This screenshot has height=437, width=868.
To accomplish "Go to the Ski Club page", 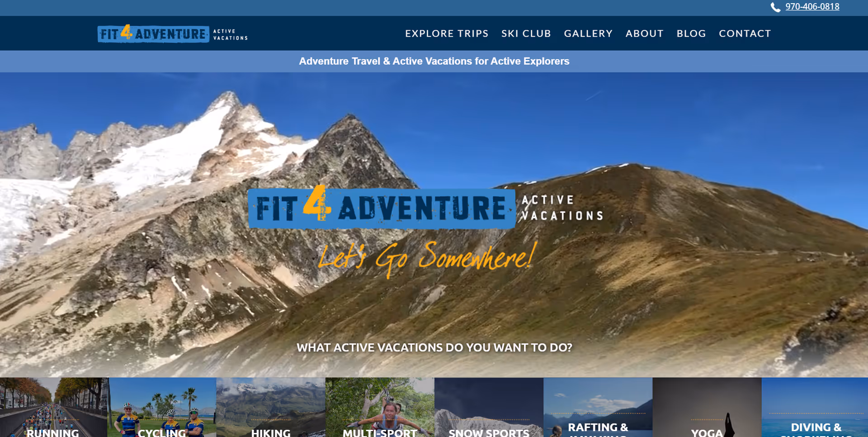I will [x=526, y=33].
